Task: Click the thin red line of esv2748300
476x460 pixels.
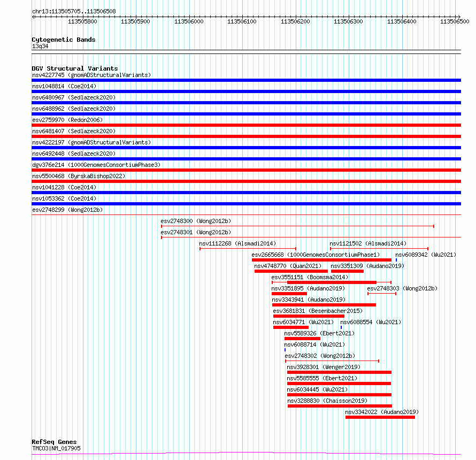Action: pos(297,226)
